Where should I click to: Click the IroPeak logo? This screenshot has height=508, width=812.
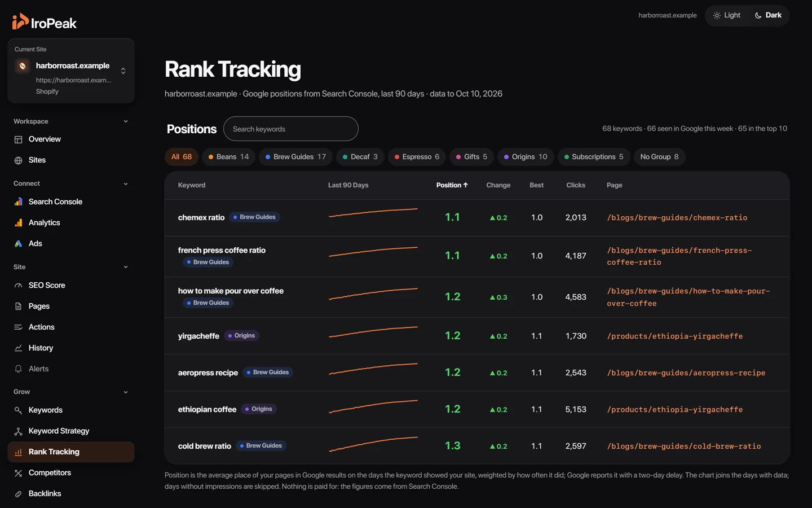(45, 22)
